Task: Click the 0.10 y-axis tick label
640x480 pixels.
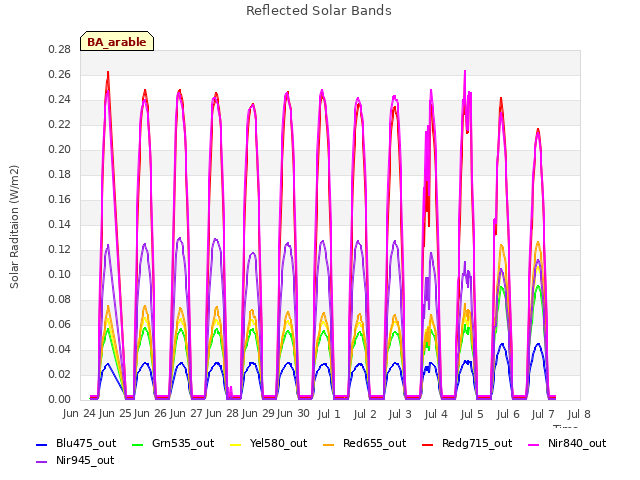Action: (x=59, y=274)
